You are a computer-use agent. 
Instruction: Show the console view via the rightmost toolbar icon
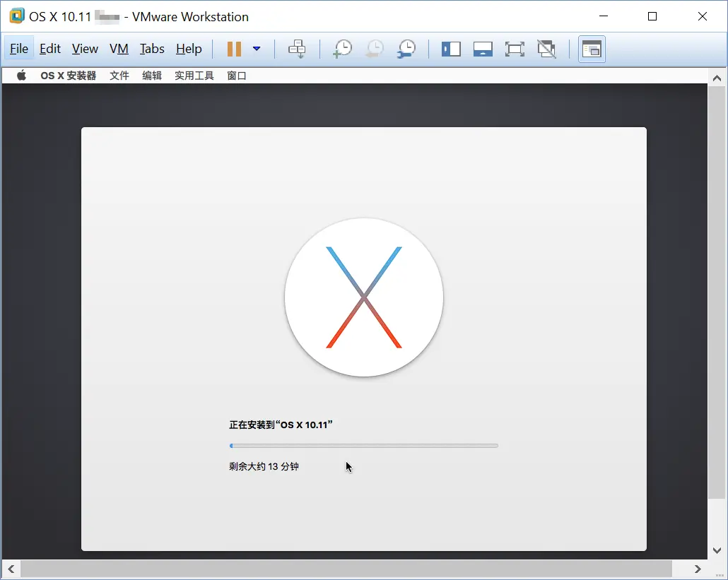[x=592, y=49]
